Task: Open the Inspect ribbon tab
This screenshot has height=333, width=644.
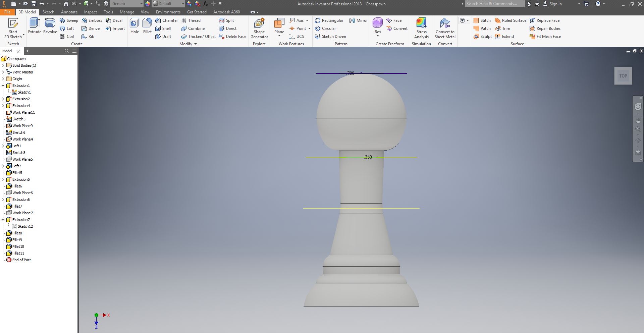Action: (x=91, y=12)
